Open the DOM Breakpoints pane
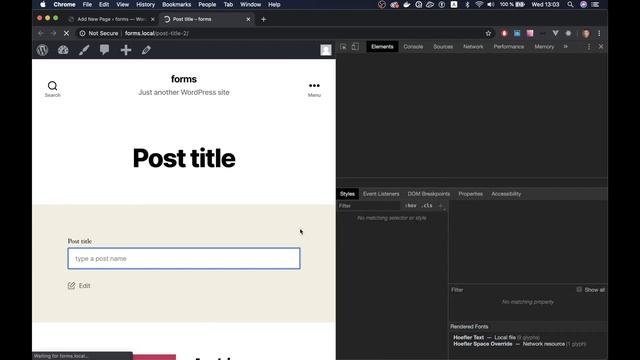Viewport: 640px width, 360px height. click(429, 194)
